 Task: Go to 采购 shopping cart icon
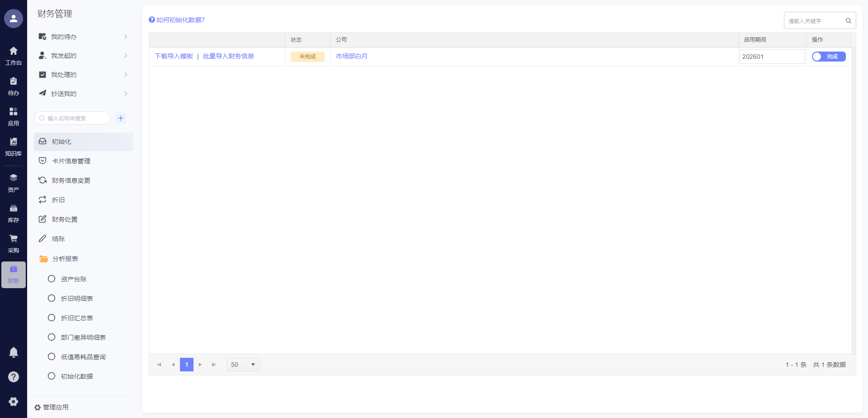[x=14, y=243]
